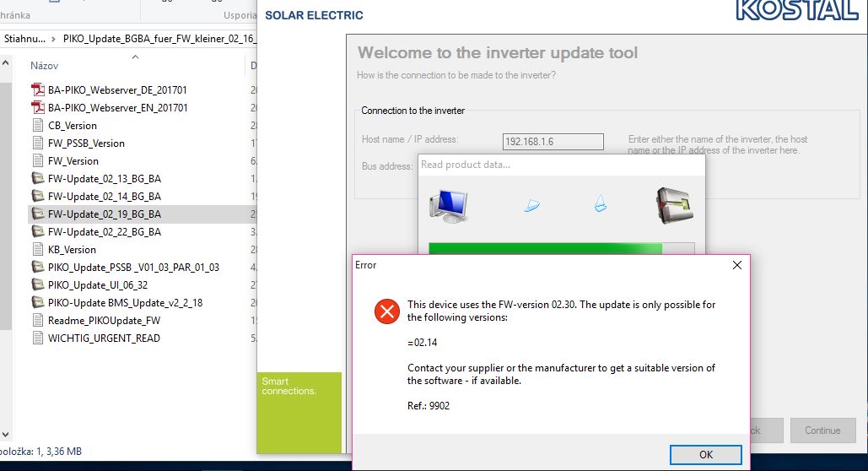Click the icon of PIKO_Update_PSSB _V01_03_PAR_01_03

38,267
